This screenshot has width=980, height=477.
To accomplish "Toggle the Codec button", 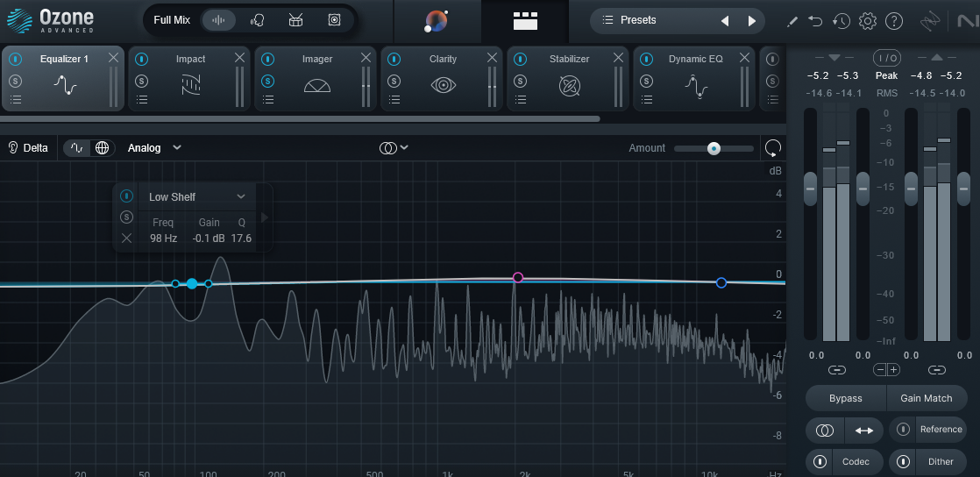I will pos(844,462).
